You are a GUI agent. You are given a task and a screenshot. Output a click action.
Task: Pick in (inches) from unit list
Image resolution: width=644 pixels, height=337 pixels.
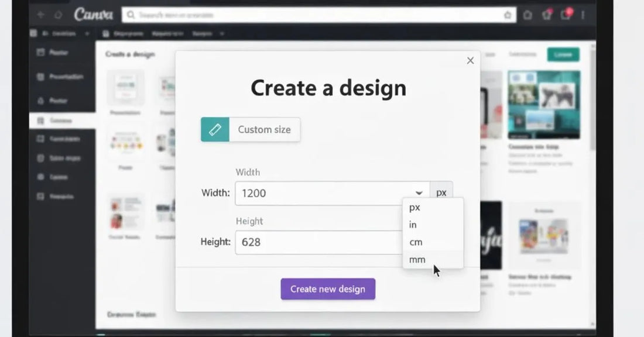413,225
